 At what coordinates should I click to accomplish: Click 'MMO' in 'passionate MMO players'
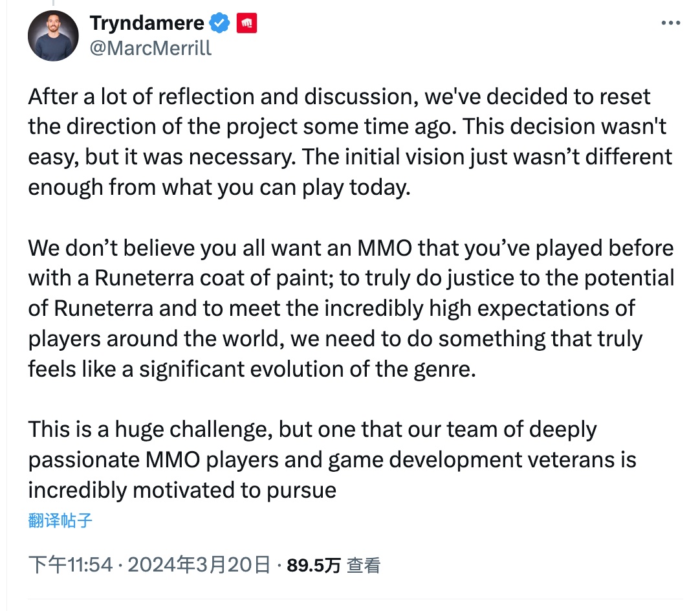coord(173,460)
